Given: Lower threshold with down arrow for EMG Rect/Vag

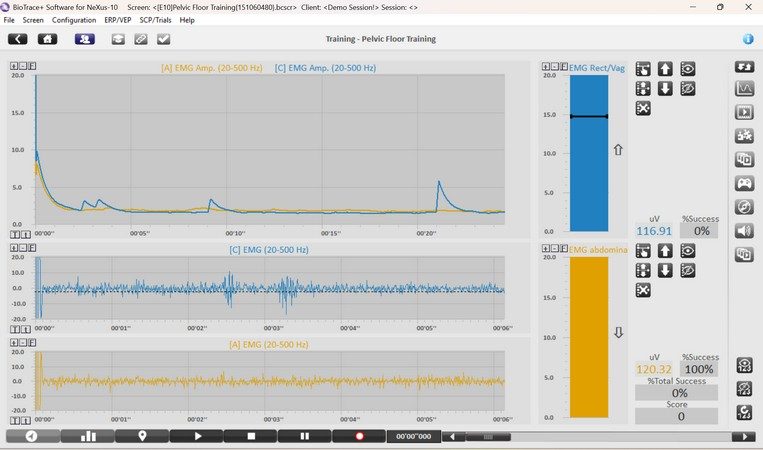Looking at the screenshot, I should [x=665, y=89].
